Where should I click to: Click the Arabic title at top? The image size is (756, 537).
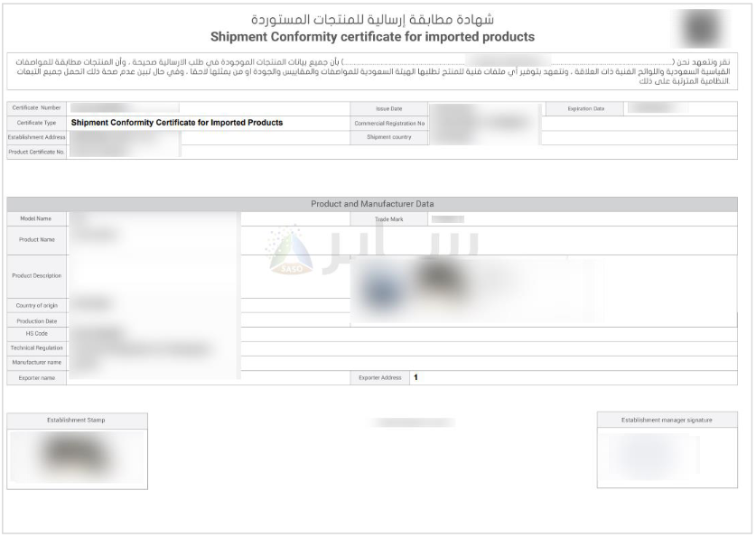(x=372, y=20)
